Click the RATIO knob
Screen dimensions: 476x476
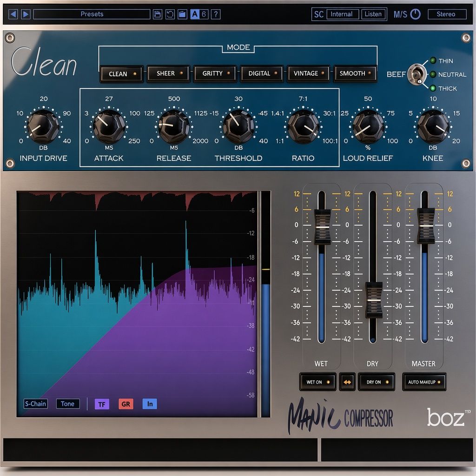point(303,126)
